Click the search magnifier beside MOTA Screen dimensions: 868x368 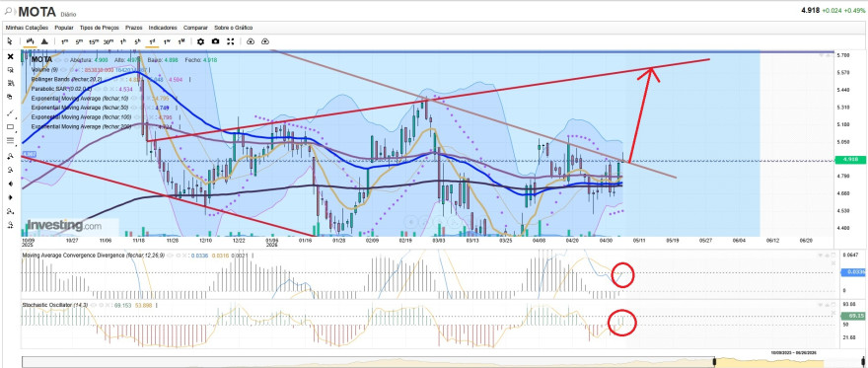point(9,11)
